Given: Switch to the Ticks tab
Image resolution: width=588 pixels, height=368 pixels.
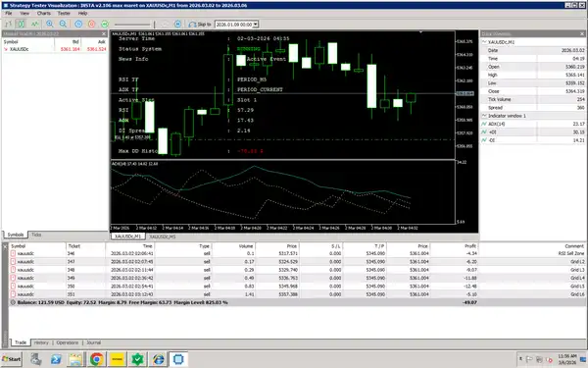Looking at the screenshot, I should (36, 235).
